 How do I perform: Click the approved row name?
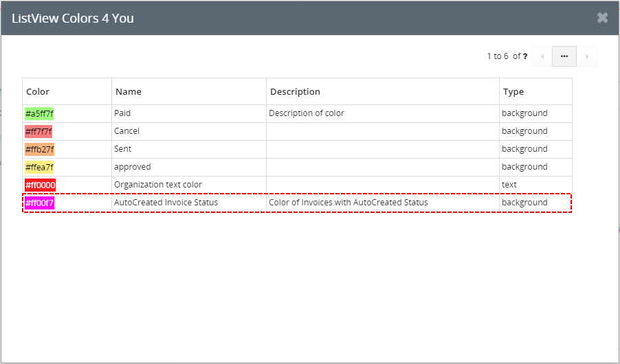(x=132, y=167)
